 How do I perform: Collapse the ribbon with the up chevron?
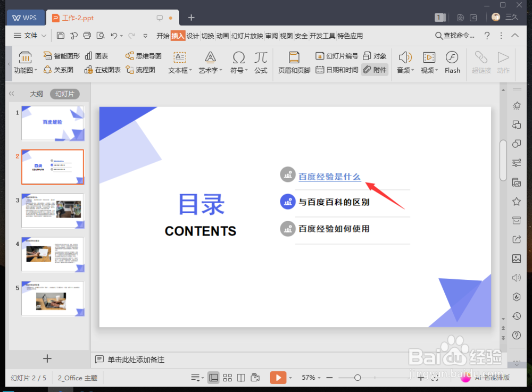(514, 35)
